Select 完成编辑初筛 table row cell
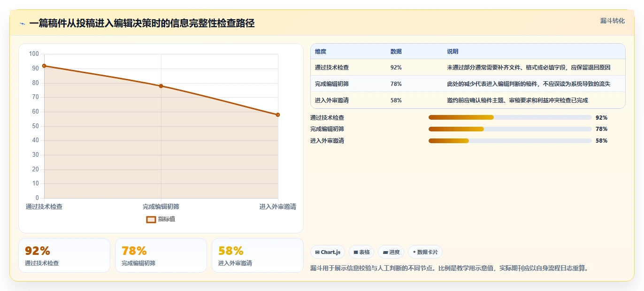Viewport: 644px width, 291px height. (x=332, y=84)
